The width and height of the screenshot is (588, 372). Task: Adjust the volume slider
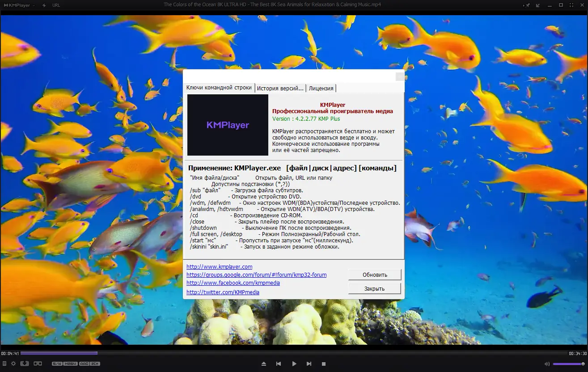tap(569, 364)
